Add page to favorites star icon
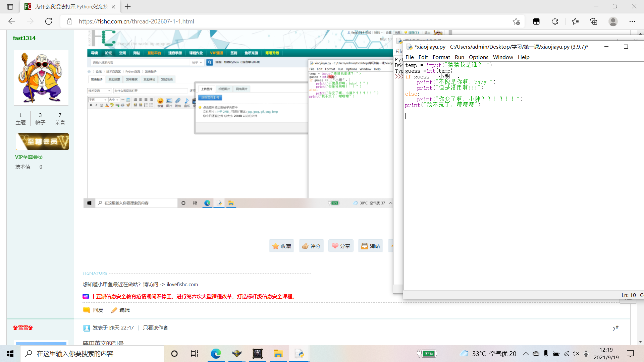 (x=516, y=21)
